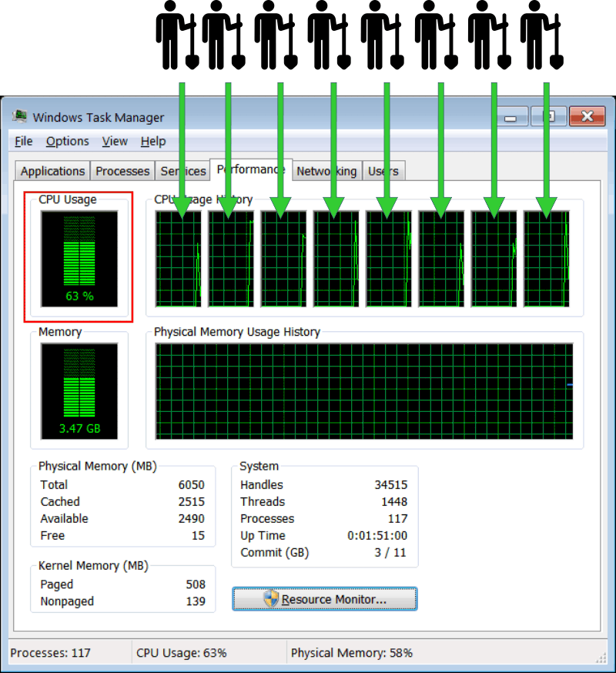Click the Physical Memory (MB) group label
Viewport: 616px width, 673px height.
tap(98, 466)
